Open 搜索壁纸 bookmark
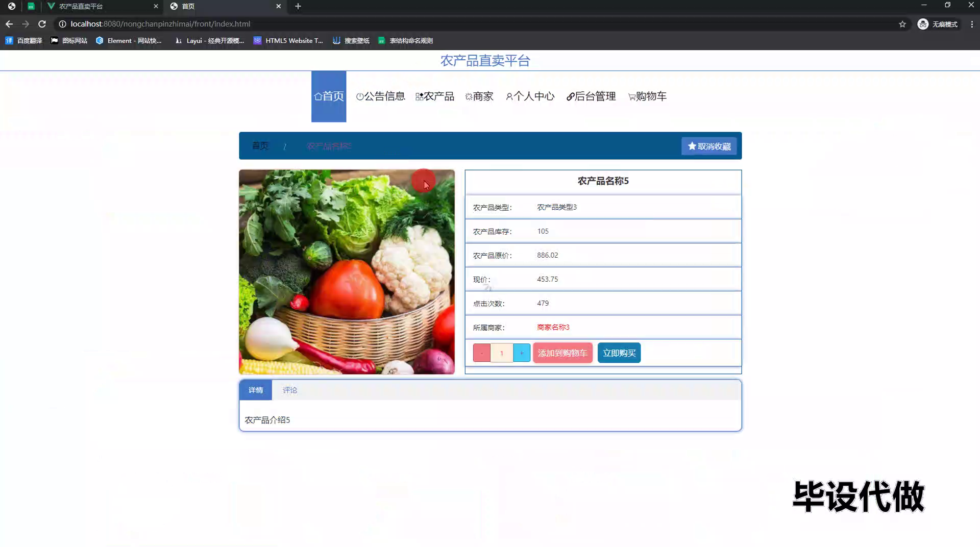This screenshot has height=547, width=980. (351, 40)
